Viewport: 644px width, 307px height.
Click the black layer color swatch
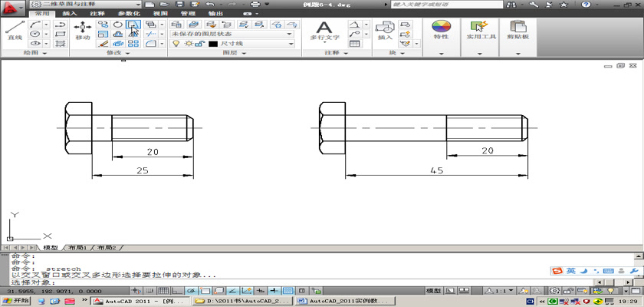coord(212,45)
